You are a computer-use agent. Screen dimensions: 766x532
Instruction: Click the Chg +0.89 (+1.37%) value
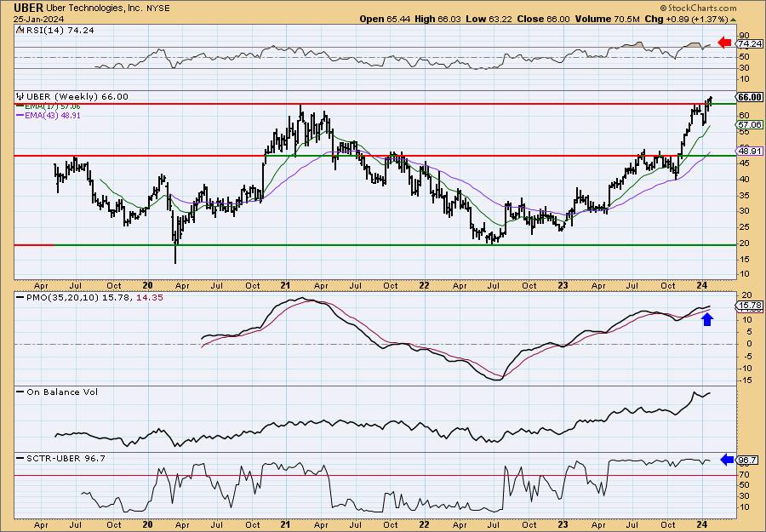686,19
